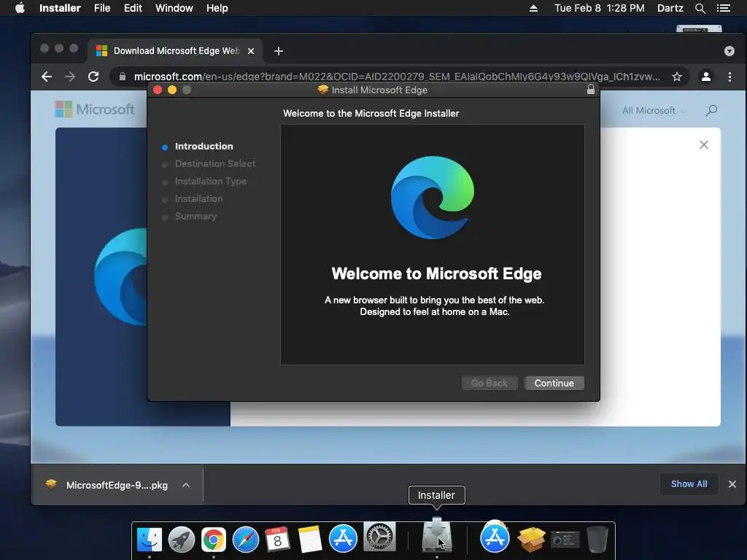Click Continue in the Edge installer

(554, 383)
